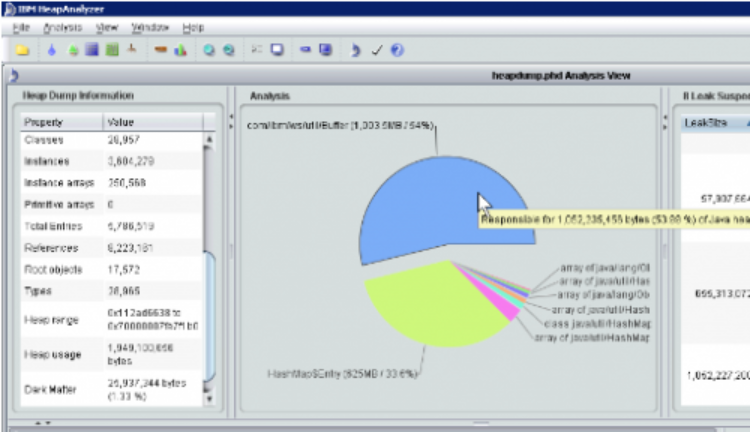
Task: Open the Window menu
Action: coord(150,28)
